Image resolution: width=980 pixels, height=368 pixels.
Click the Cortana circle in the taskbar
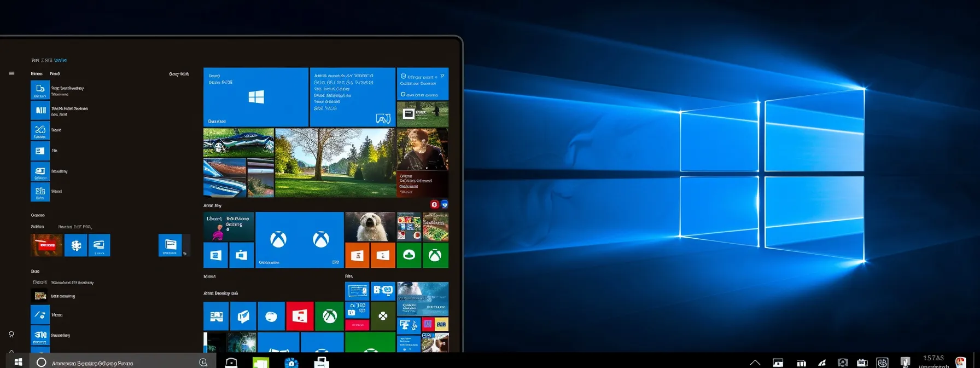tap(41, 362)
